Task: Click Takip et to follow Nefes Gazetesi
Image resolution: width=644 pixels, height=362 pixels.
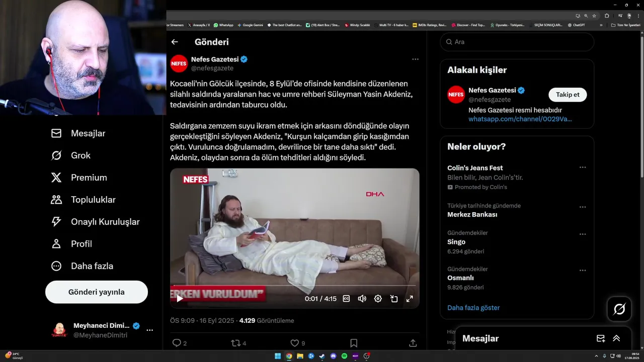Action: click(568, 95)
